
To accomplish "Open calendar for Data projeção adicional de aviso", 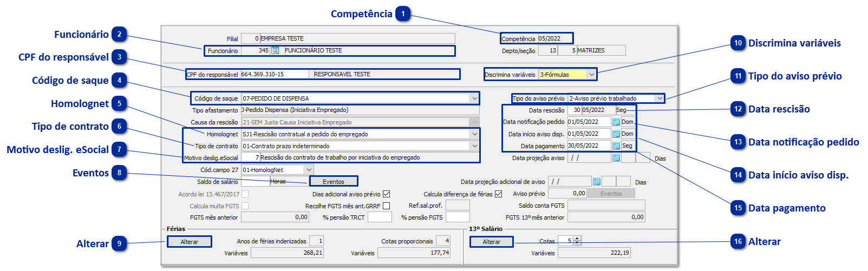I will click(596, 182).
